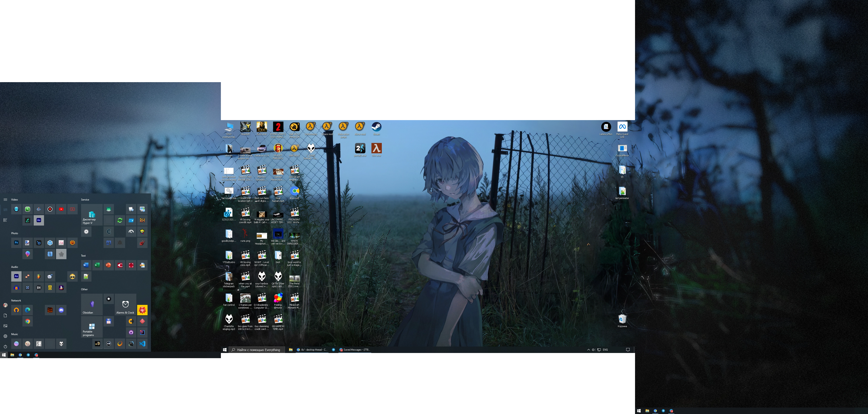Expand Start menu hamburger navigation
Image resolution: width=868 pixels, height=414 pixels.
5,199
